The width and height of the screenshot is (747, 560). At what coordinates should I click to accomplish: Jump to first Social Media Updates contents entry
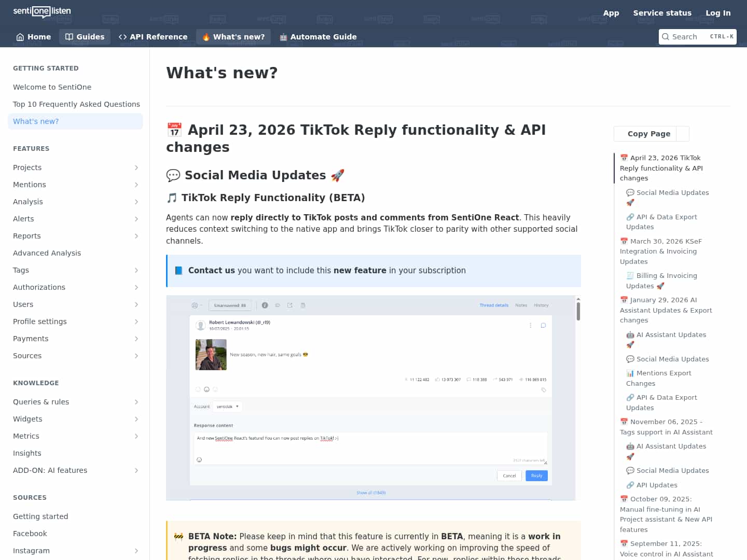coord(668,198)
